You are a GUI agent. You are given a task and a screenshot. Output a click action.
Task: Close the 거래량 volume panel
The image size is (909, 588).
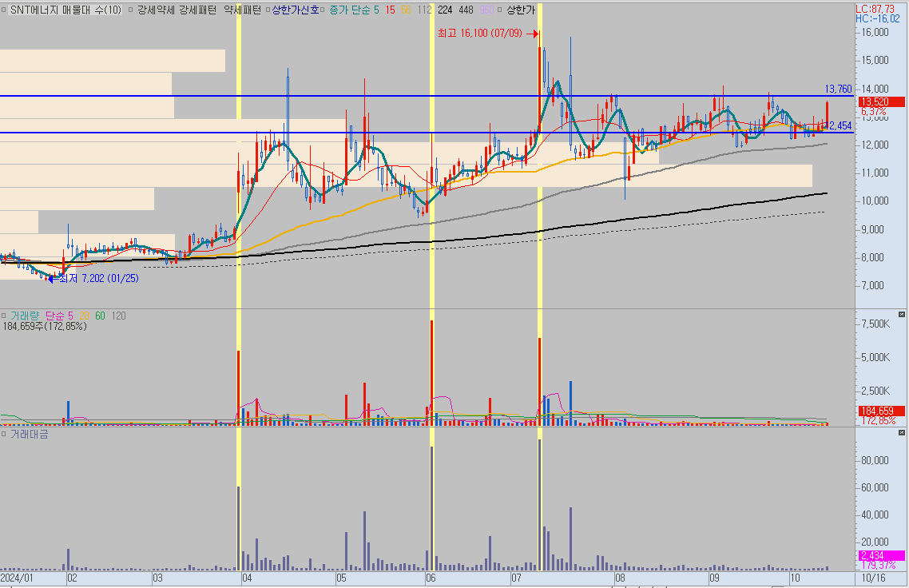click(902, 314)
